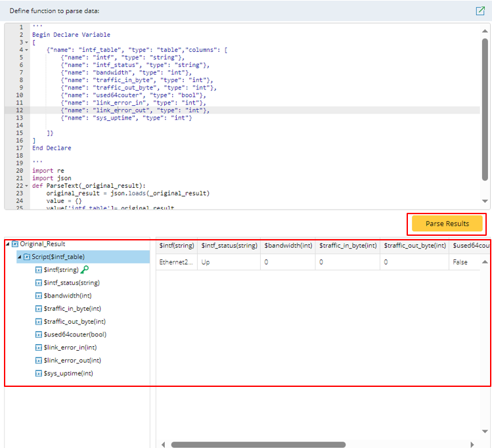Collapse the Original_Result tree node
Viewport: 492px width, 448px height.
click(x=8, y=244)
